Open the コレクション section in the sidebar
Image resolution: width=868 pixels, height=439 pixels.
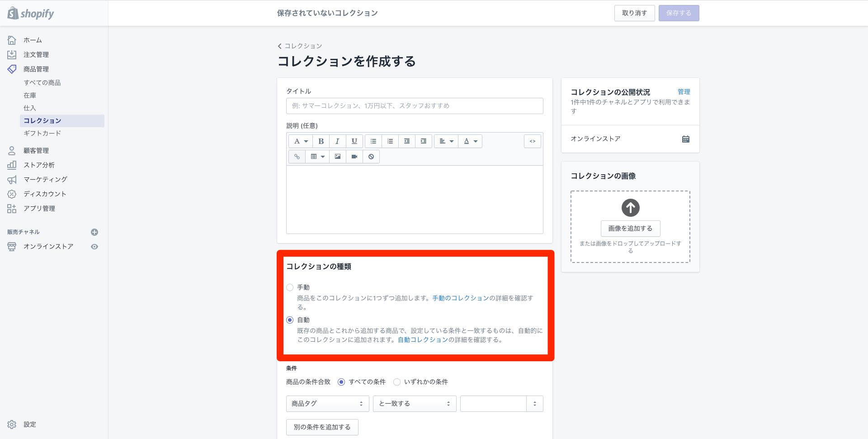tap(42, 120)
